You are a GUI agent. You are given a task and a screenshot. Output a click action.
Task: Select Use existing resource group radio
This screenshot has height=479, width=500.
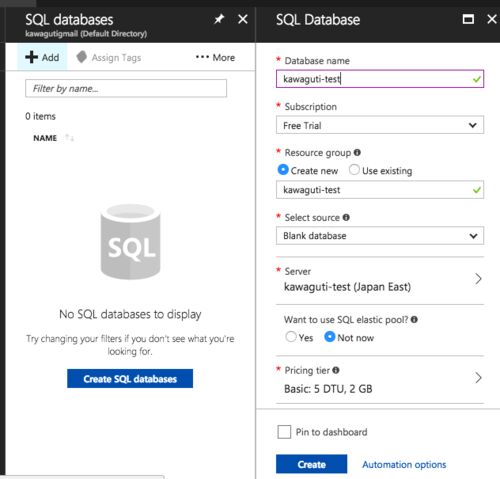pos(354,170)
